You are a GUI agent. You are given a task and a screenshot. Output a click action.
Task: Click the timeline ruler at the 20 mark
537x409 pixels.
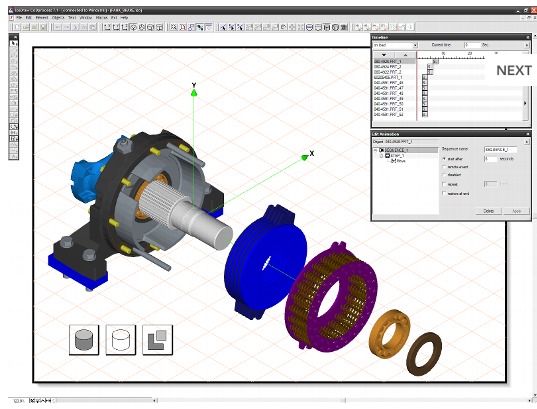470,54
